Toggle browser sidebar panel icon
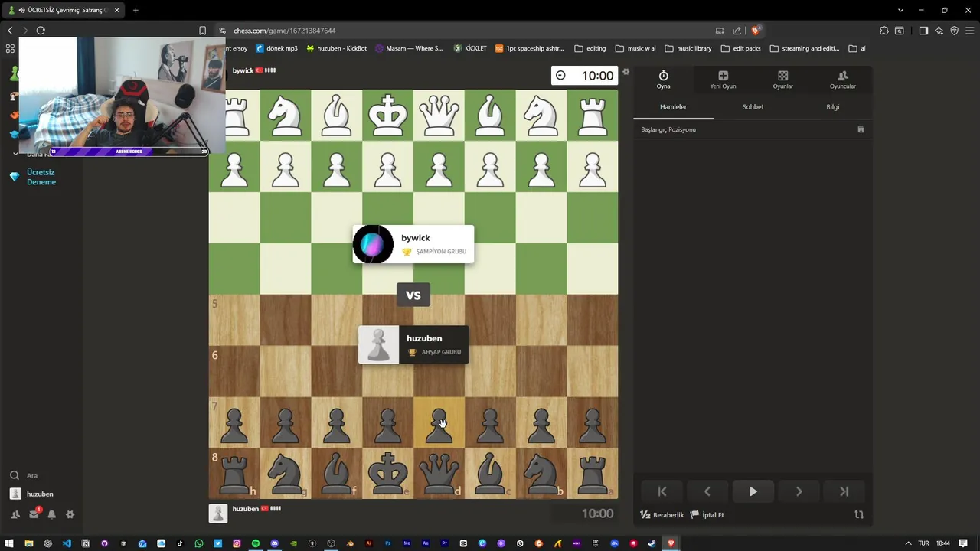 point(923,31)
